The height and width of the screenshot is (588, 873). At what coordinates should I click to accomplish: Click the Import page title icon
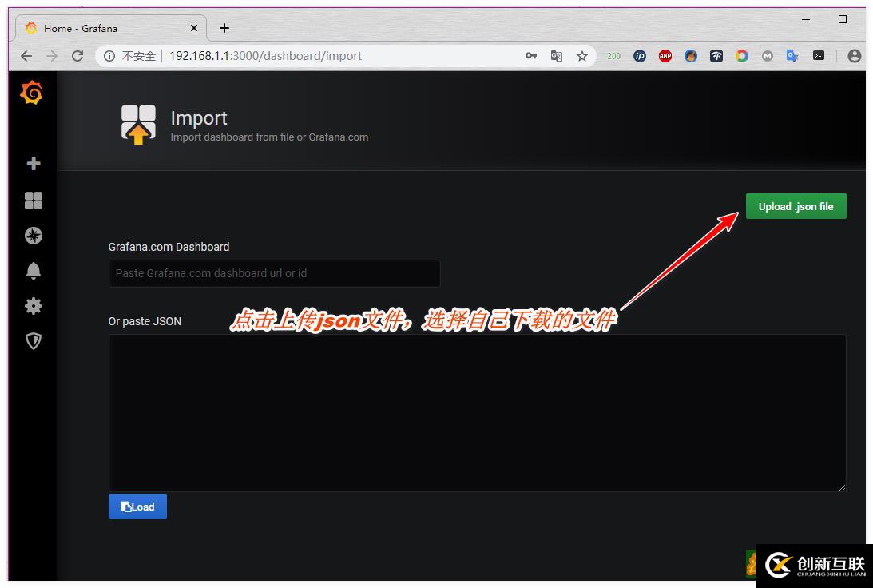coord(138,124)
